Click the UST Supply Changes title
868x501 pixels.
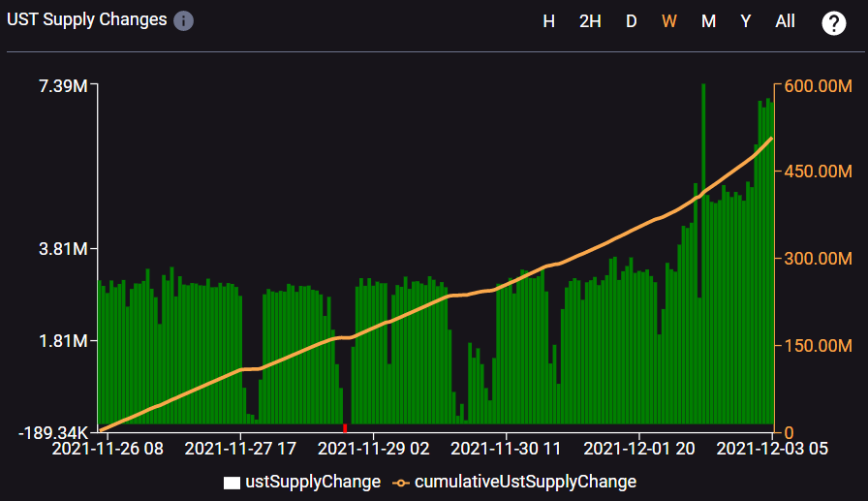click(87, 19)
